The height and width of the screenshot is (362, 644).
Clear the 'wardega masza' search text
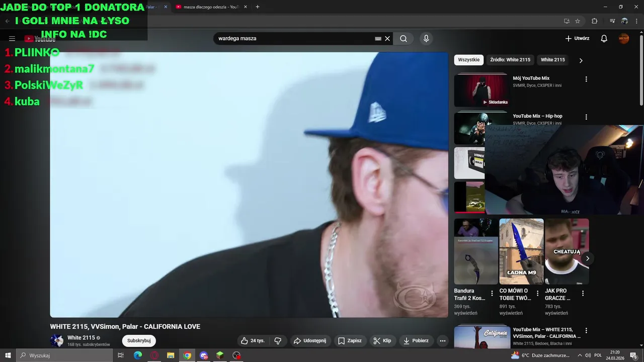(x=387, y=39)
